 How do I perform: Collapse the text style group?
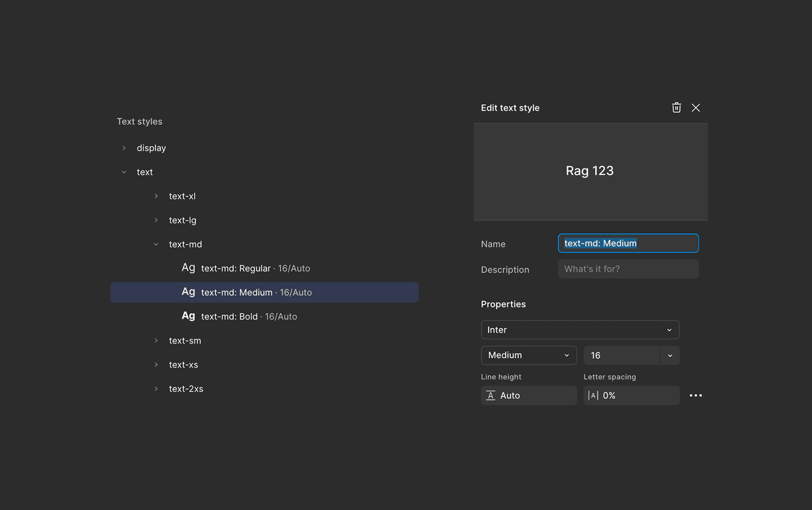[124, 172]
